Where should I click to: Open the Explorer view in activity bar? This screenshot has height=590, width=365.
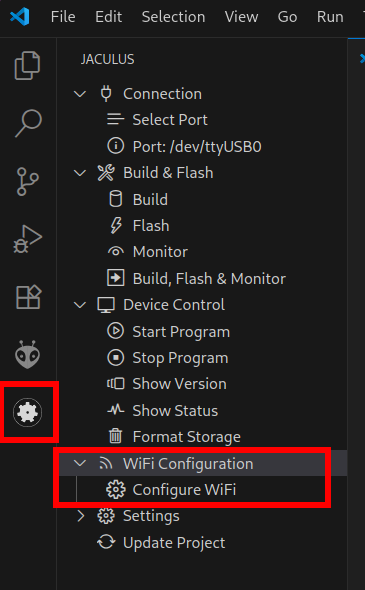(27, 65)
